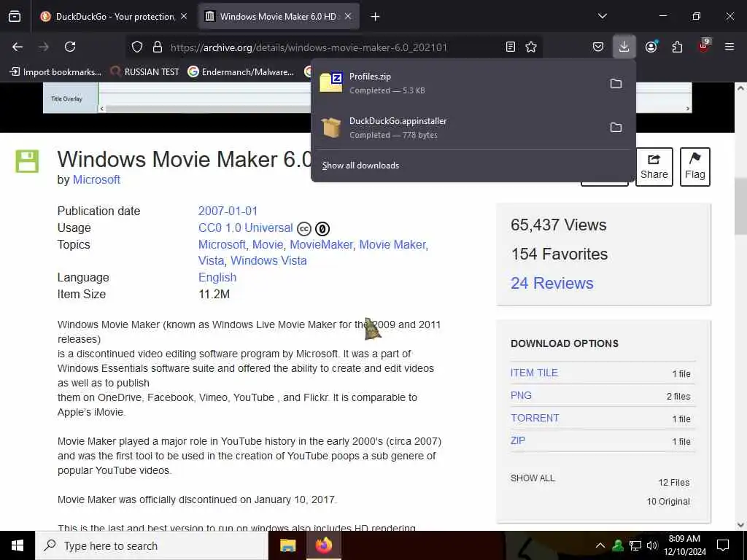
Task: Click the Share button
Action: click(x=654, y=167)
